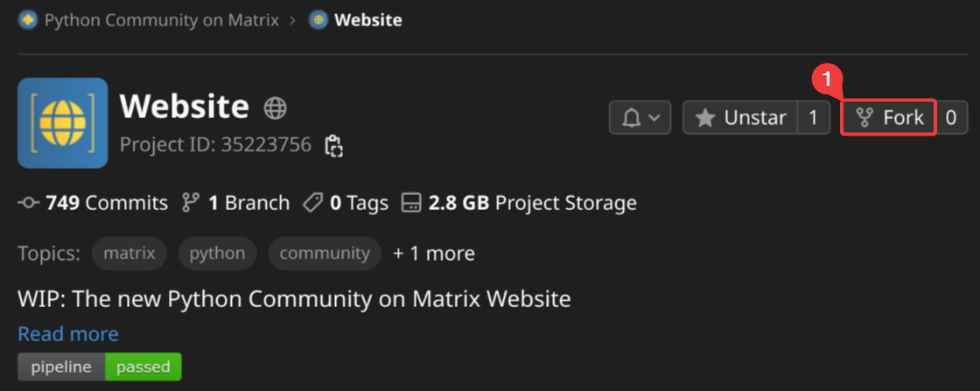
Task: Click the Website project avatar image
Action: [x=62, y=122]
